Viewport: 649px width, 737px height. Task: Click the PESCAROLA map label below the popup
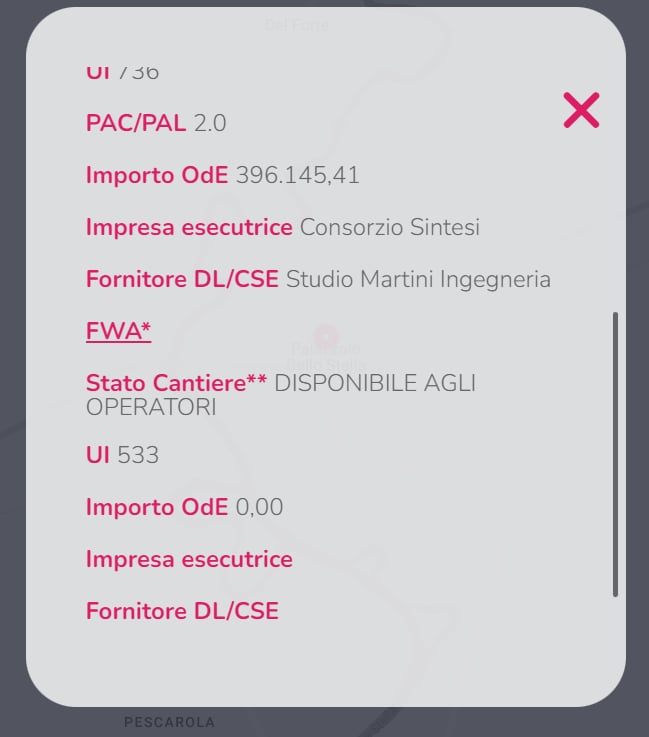click(169, 722)
